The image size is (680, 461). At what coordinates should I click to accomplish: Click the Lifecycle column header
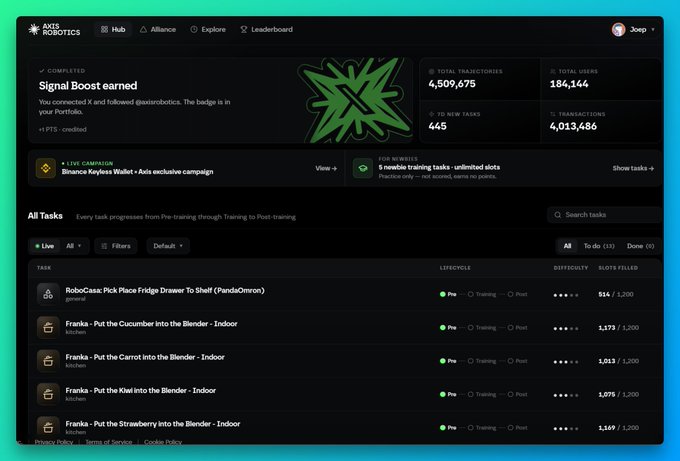pos(455,268)
